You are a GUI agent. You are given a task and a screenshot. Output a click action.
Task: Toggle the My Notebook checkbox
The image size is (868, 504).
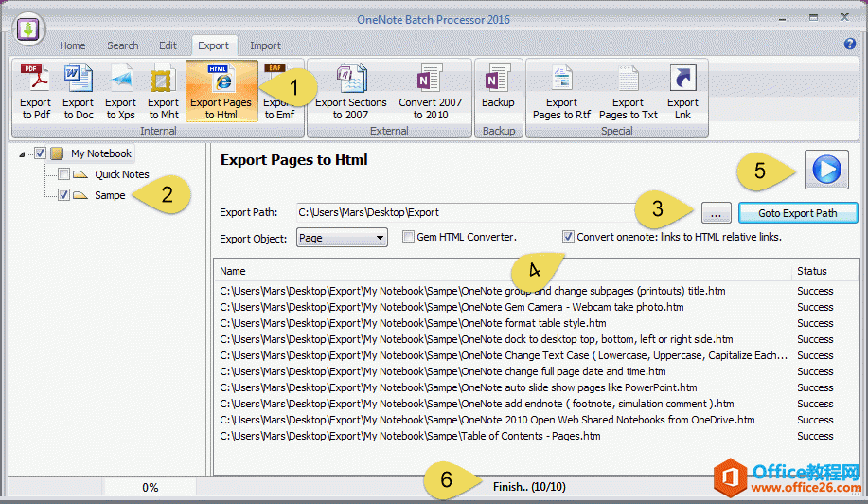(x=40, y=153)
